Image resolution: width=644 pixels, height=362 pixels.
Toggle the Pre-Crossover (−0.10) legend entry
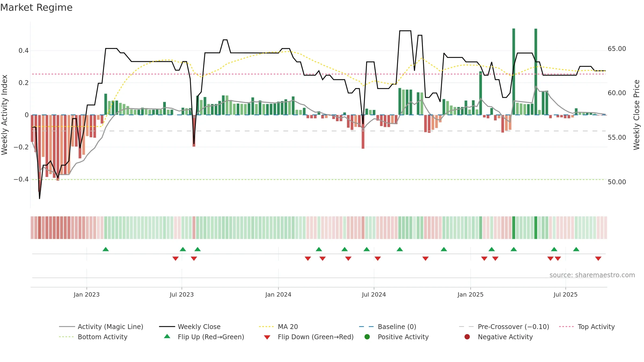pos(504,327)
